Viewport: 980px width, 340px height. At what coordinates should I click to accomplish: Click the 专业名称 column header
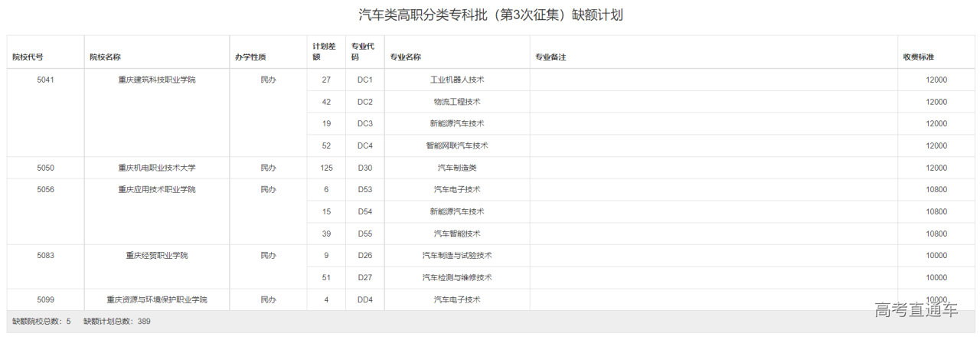405,57
